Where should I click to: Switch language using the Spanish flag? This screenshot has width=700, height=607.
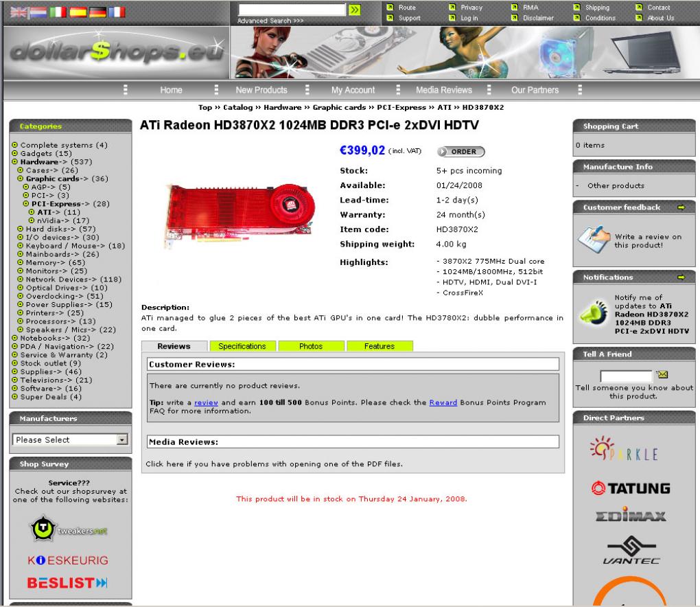pyautogui.click(x=78, y=12)
